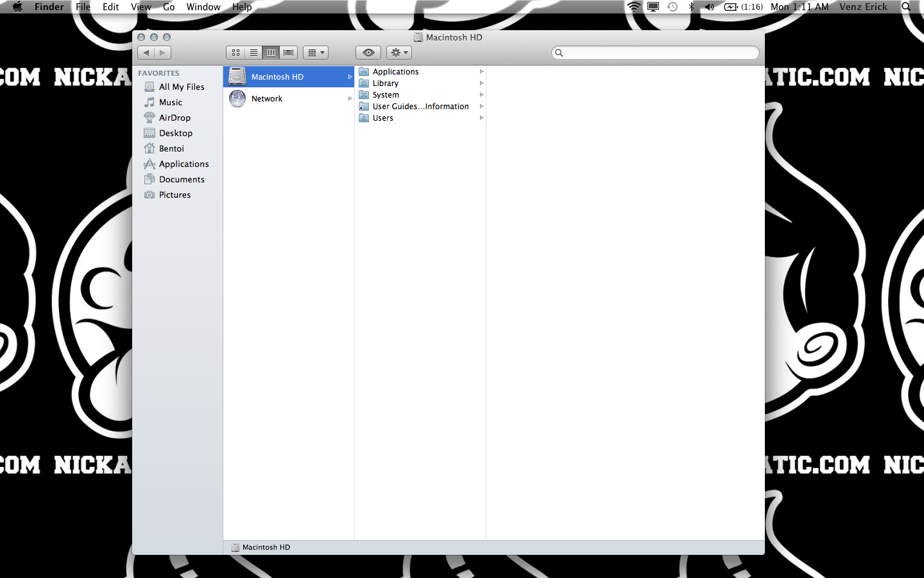Select the Macintosh HD drive icon
This screenshot has height=578, width=924.
click(237, 76)
